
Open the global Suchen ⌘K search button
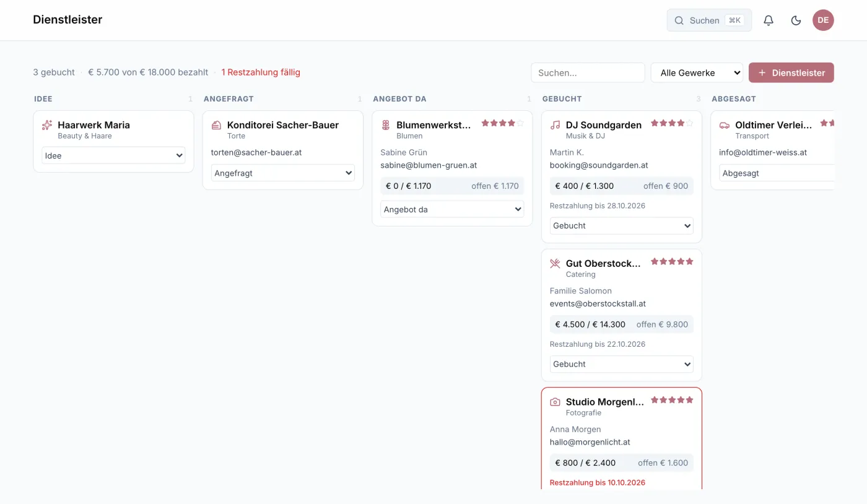click(x=709, y=20)
